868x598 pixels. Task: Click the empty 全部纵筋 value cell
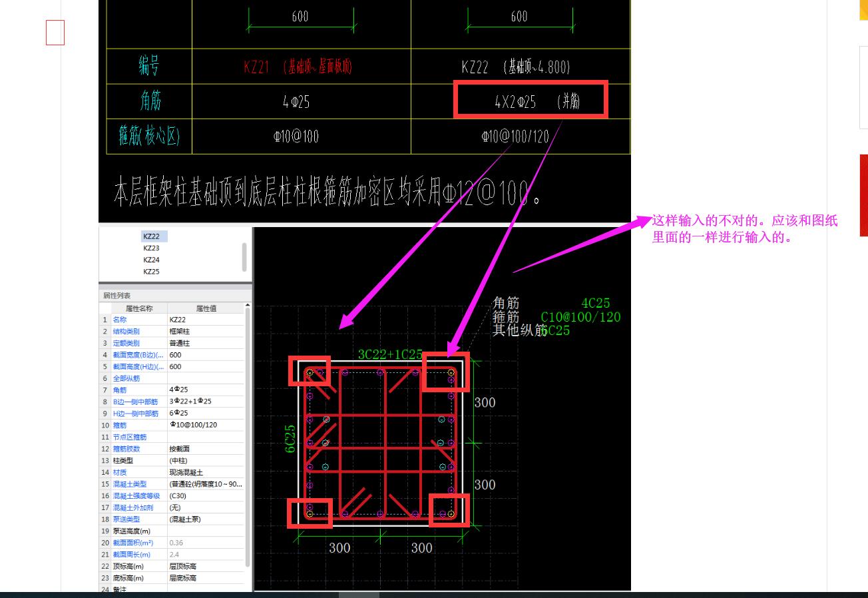pos(206,378)
